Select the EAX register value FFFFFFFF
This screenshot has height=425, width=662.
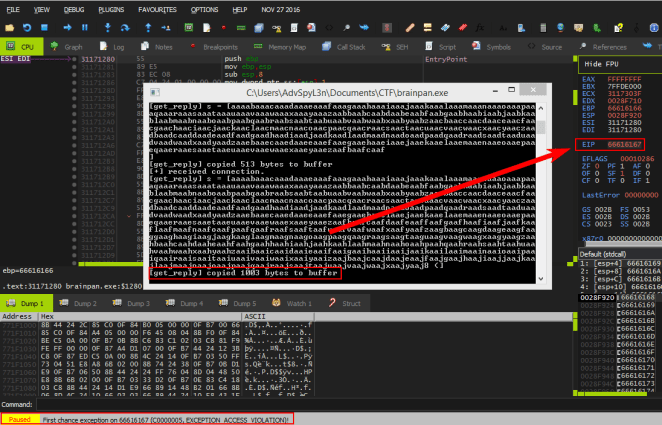[x=624, y=79]
